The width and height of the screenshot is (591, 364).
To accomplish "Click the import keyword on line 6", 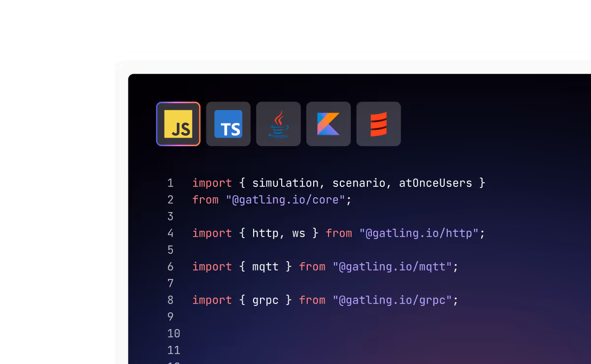I will coord(212,267).
